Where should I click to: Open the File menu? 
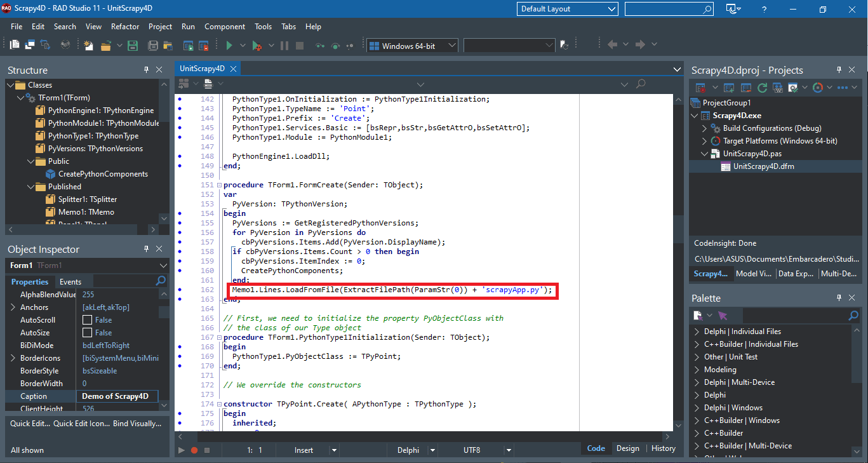[17, 27]
